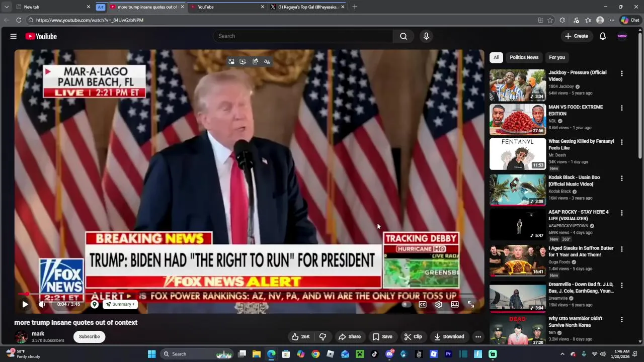This screenshot has height=362, width=644.
Task: Open options for MAN VS FOOD video
Action: click(621, 108)
